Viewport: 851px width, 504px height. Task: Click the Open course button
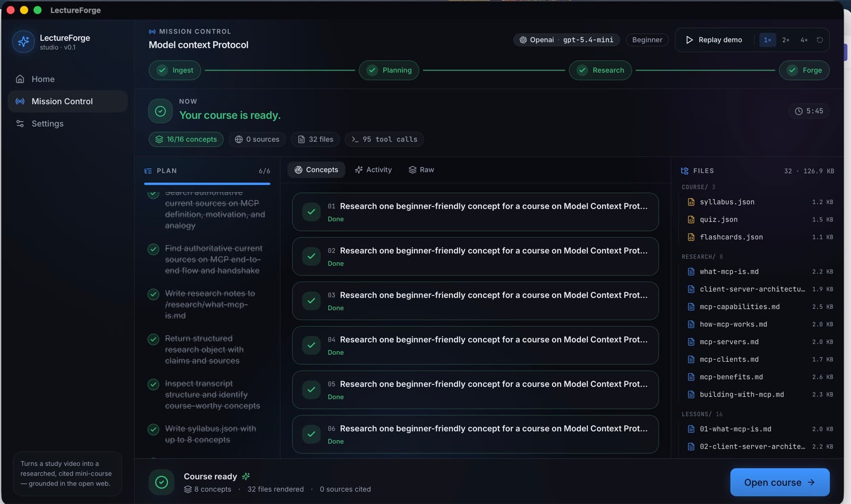tap(780, 482)
